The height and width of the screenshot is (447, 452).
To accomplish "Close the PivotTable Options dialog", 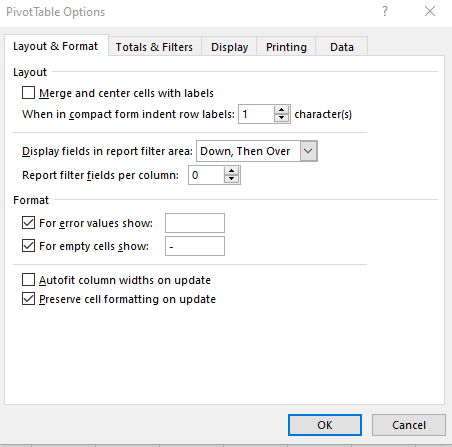I will (430, 12).
